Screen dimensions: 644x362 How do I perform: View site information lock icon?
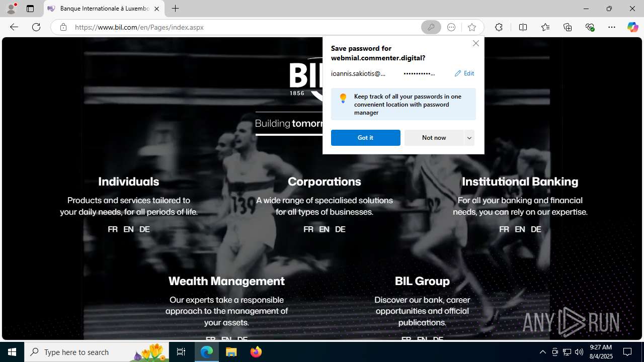point(63,27)
